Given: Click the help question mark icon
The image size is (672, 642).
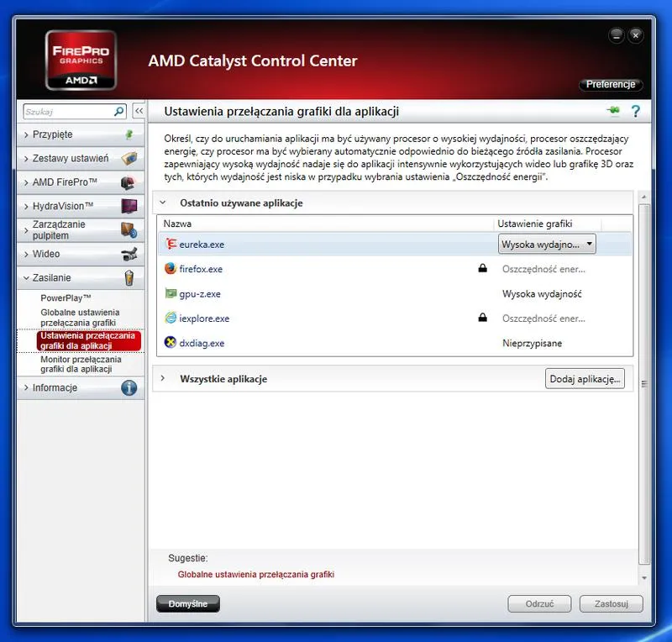Looking at the screenshot, I should [635, 110].
